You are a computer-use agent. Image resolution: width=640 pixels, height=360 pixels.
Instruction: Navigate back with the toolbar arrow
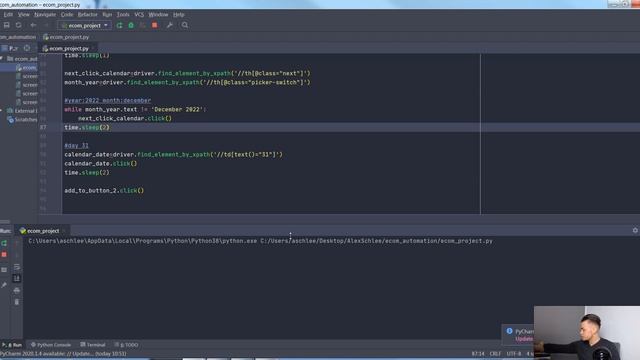tap(33, 25)
